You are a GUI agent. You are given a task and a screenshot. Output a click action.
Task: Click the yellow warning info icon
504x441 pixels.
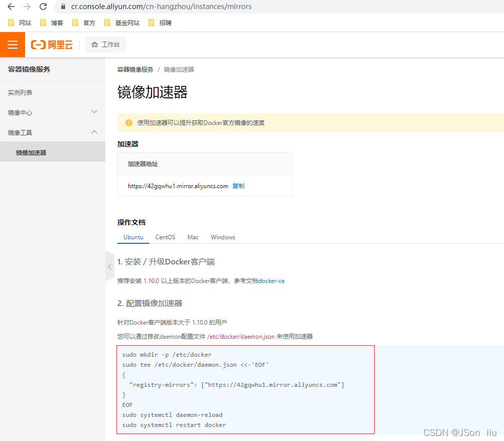click(x=128, y=122)
